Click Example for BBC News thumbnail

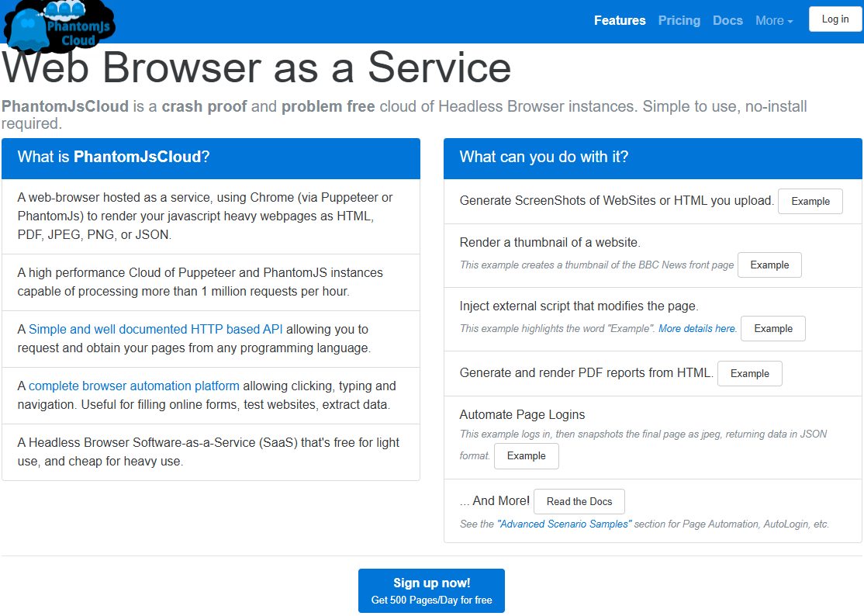(769, 265)
